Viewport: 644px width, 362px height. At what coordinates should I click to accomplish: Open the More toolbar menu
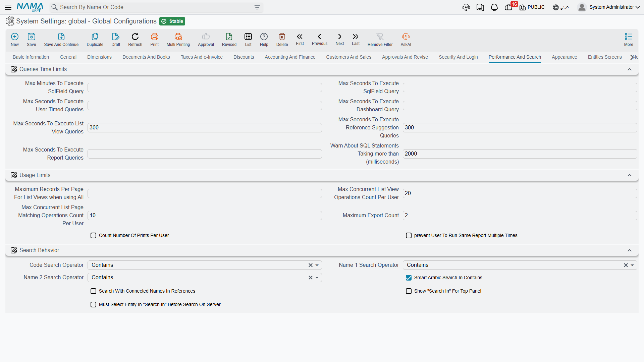(629, 40)
